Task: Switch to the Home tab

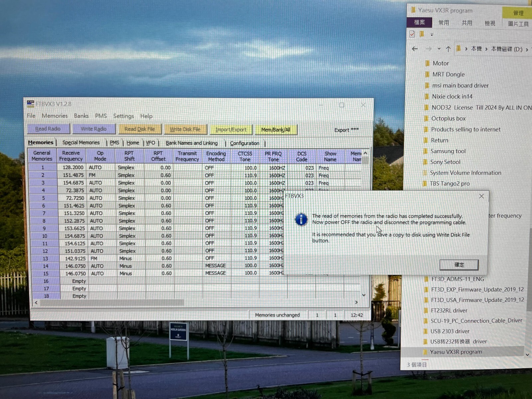Action: 133,143
